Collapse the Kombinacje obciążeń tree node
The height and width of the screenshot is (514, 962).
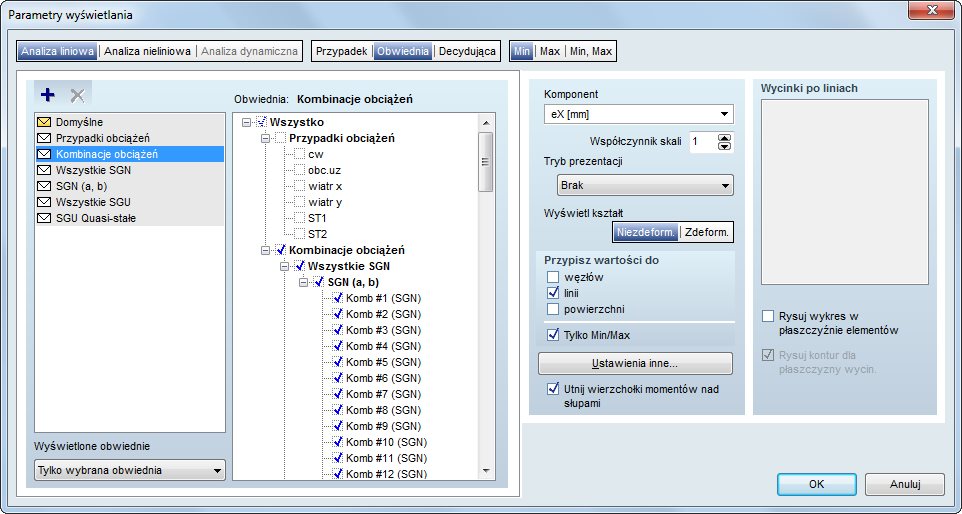coord(265,250)
